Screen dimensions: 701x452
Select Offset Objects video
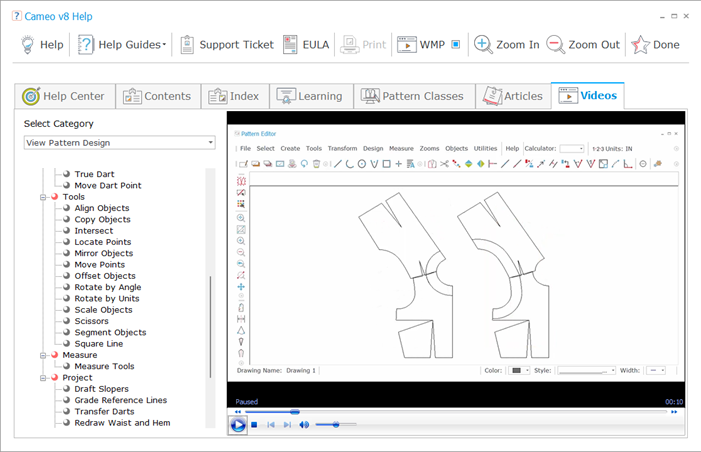pyautogui.click(x=105, y=276)
